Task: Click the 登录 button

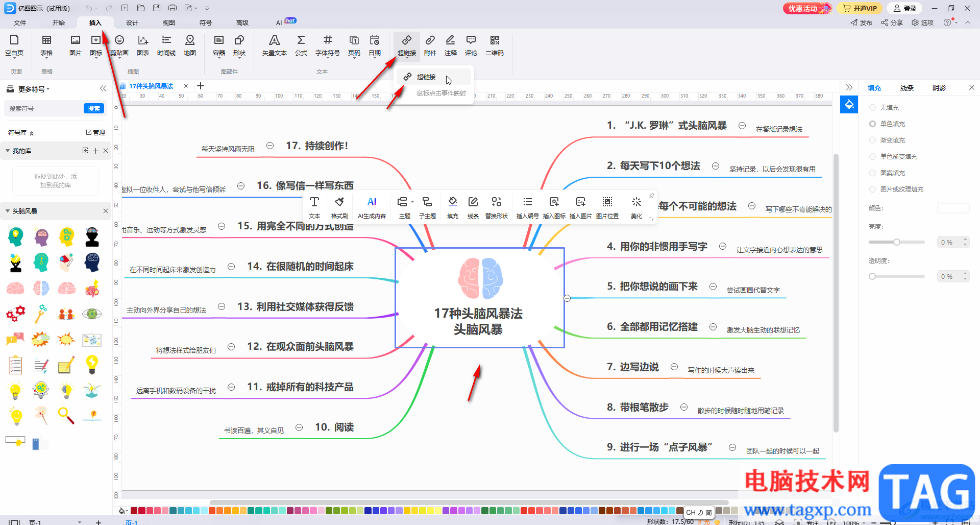Action: click(x=905, y=8)
